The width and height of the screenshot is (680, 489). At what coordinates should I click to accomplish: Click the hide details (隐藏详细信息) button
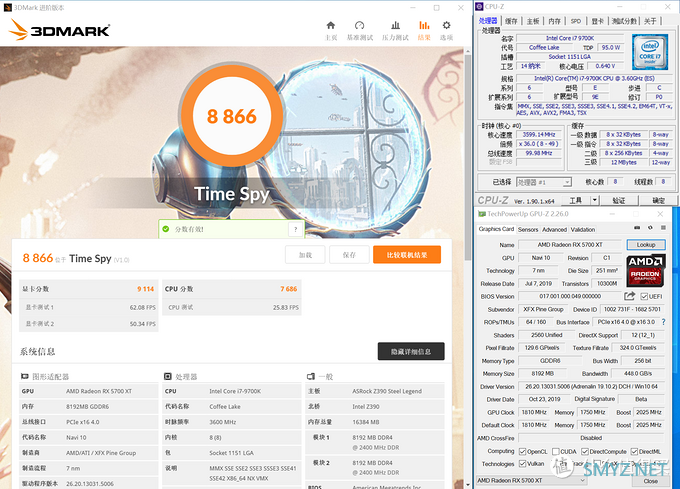[411, 351]
